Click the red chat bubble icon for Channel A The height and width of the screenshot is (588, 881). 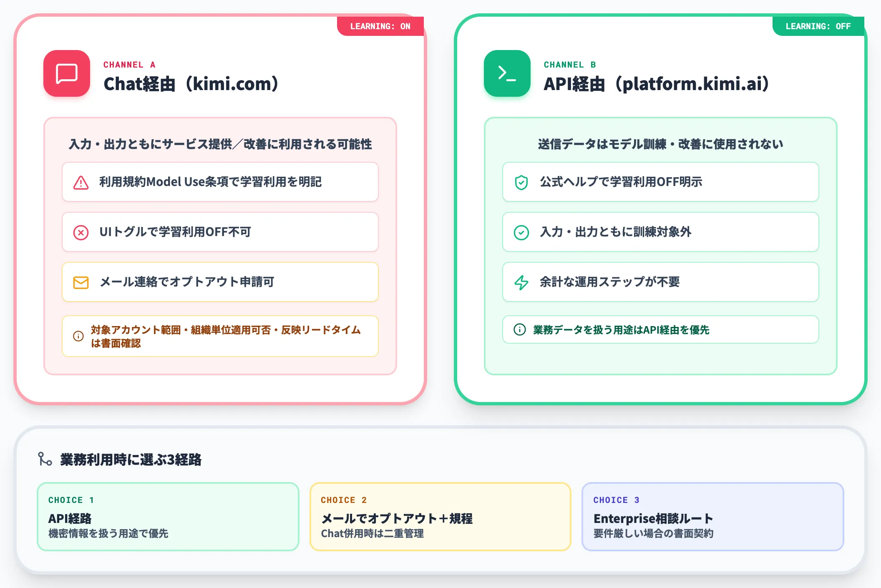[67, 73]
